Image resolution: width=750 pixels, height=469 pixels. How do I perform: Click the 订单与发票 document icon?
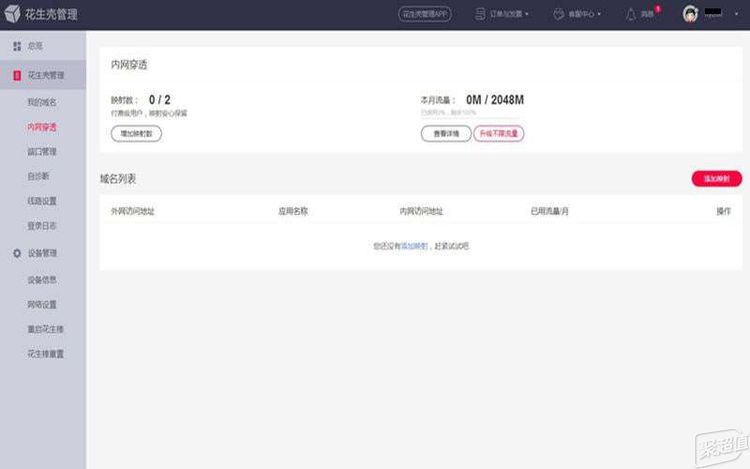tap(482, 14)
